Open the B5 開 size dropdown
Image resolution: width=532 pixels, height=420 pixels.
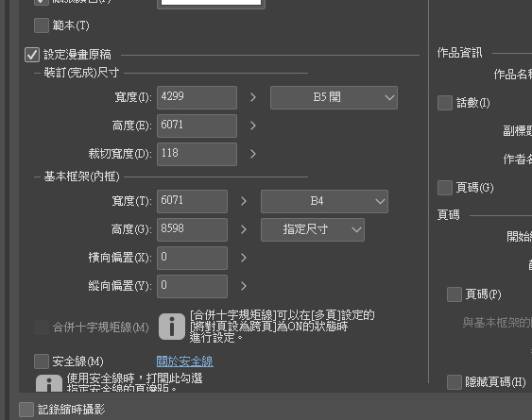pos(334,97)
